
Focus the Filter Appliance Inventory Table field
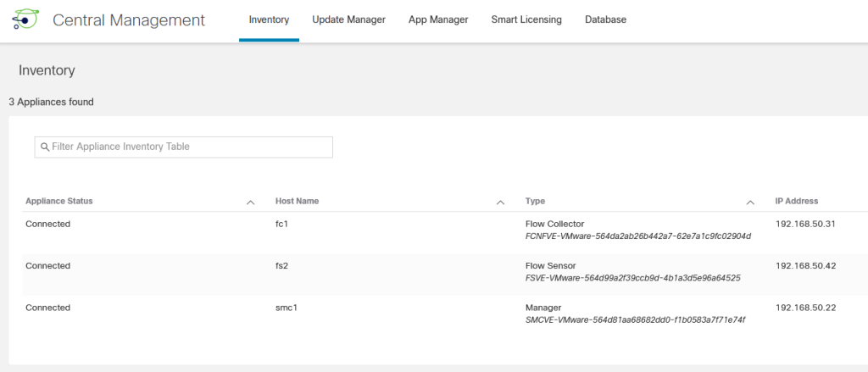(184, 147)
